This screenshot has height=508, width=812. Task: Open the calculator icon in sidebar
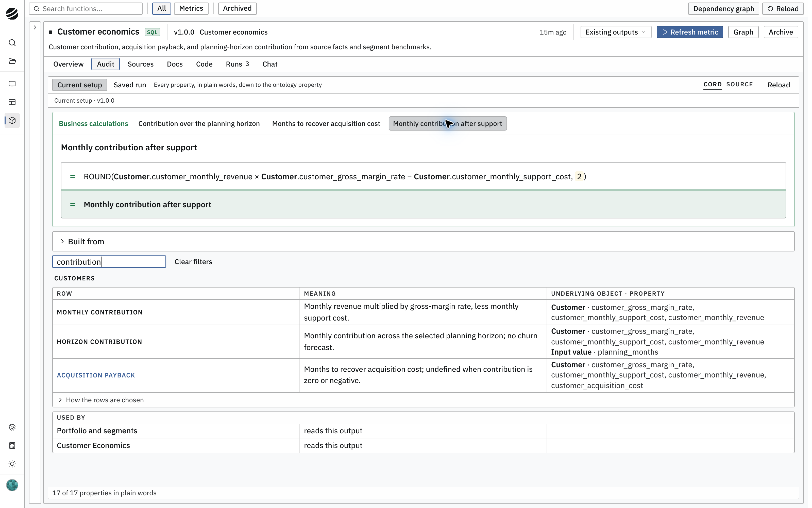tap(12, 446)
